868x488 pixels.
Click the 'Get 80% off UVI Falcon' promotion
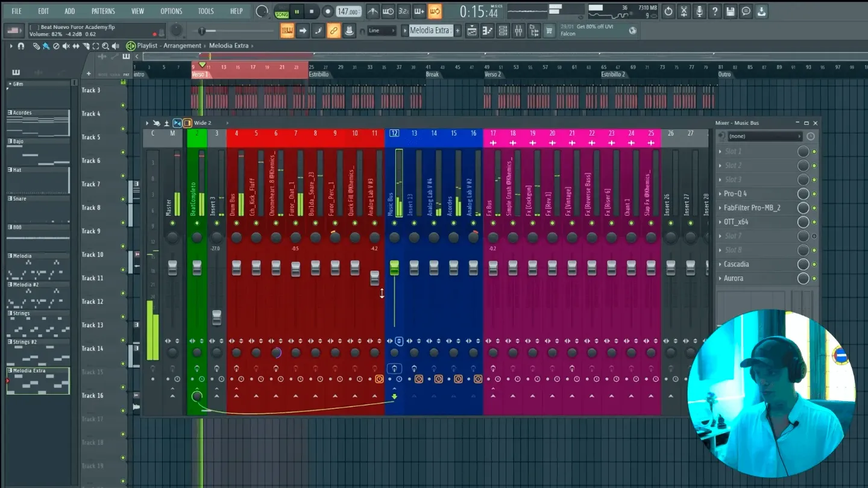[597, 30]
